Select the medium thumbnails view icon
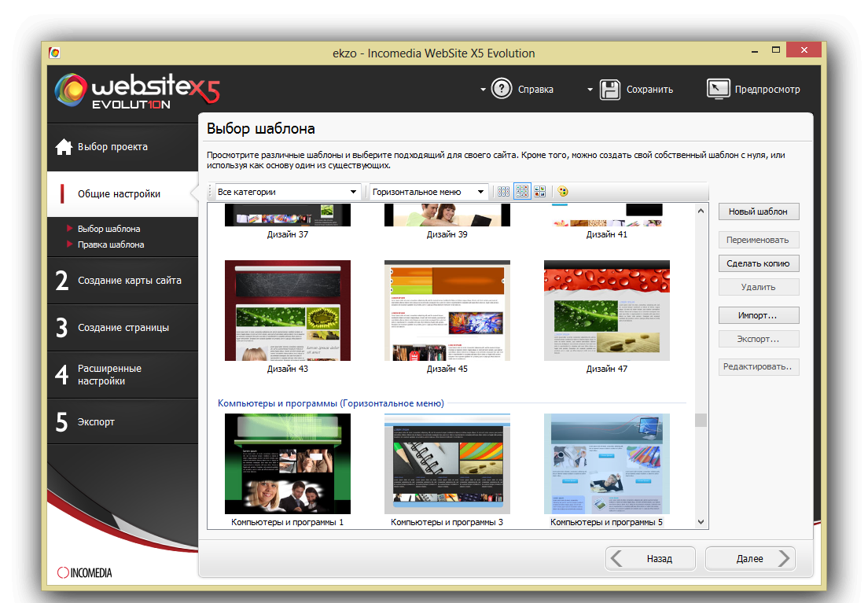This screenshot has width=868, height=603. 522,192
